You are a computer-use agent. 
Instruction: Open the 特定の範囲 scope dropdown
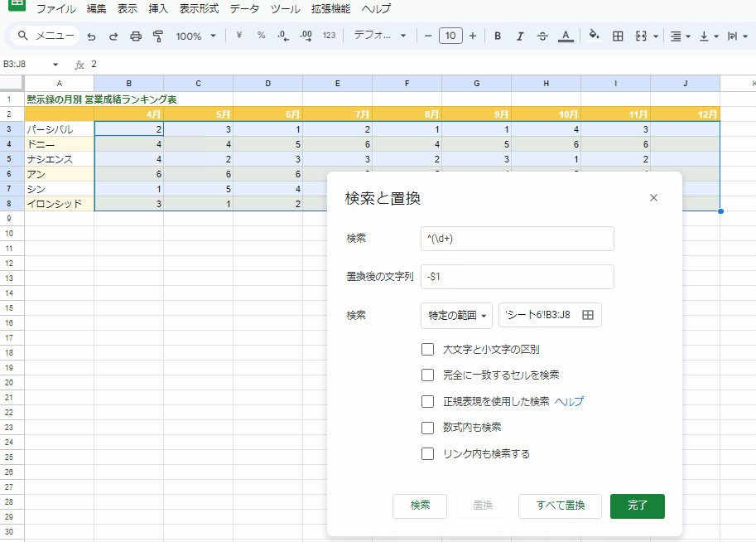(x=456, y=315)
